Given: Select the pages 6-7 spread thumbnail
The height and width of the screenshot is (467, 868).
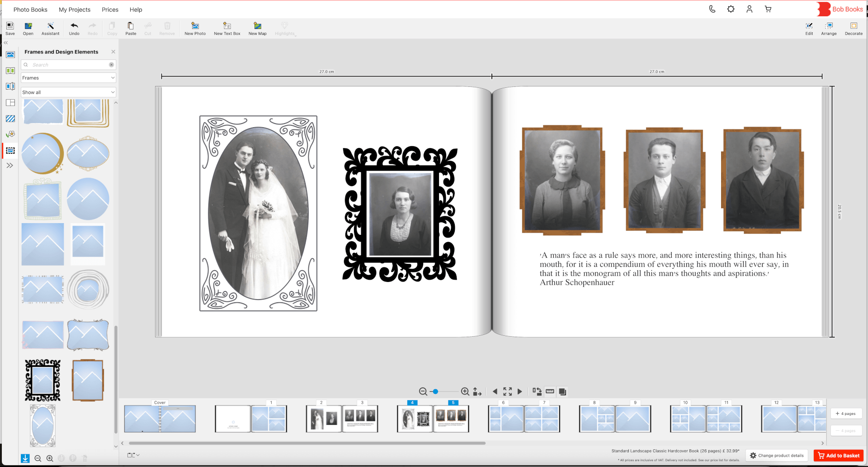Looking at the screenshot, I should (524, 419).
